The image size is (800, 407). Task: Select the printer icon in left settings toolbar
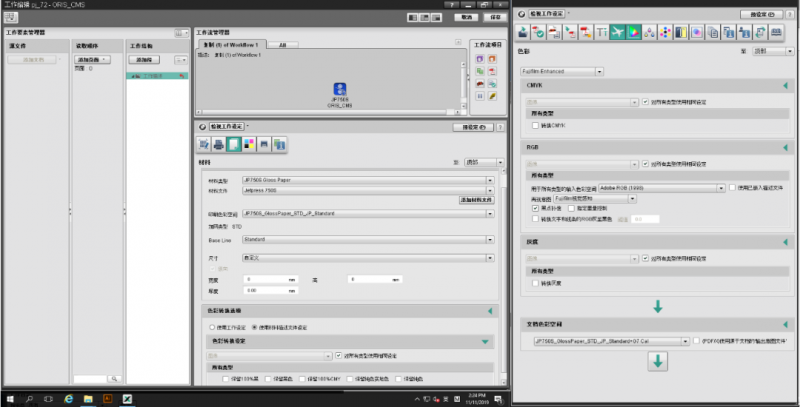[x=218, y=145]
